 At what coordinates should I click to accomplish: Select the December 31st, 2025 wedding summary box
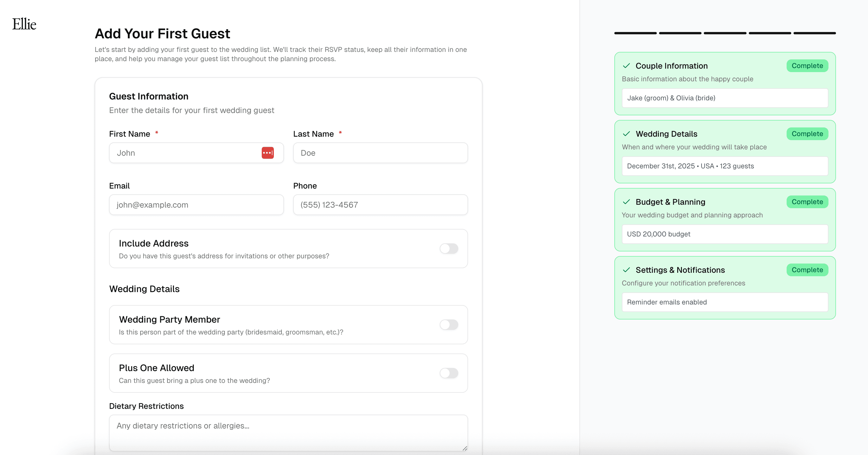pyautogui.click(x=725, y=166)
